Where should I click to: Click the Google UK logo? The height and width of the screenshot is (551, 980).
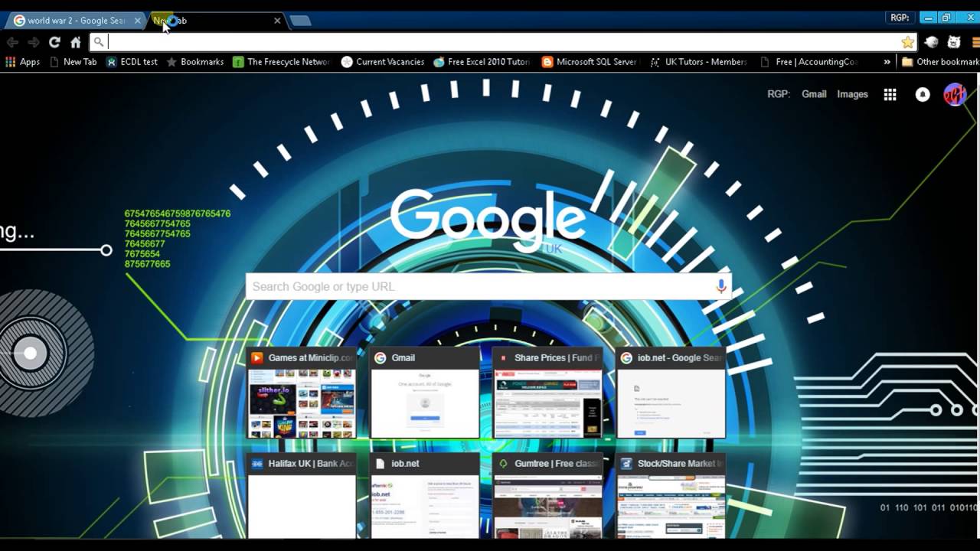(x=488, y=220)
